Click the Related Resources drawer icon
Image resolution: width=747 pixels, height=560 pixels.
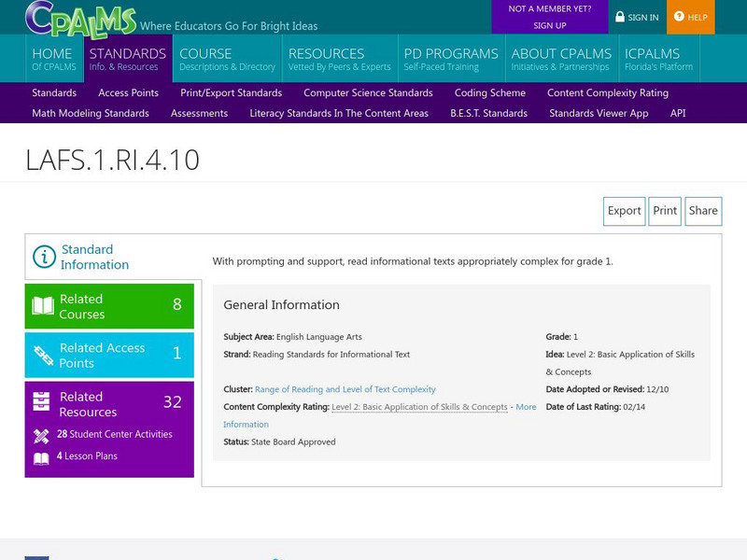click(42, 402)
